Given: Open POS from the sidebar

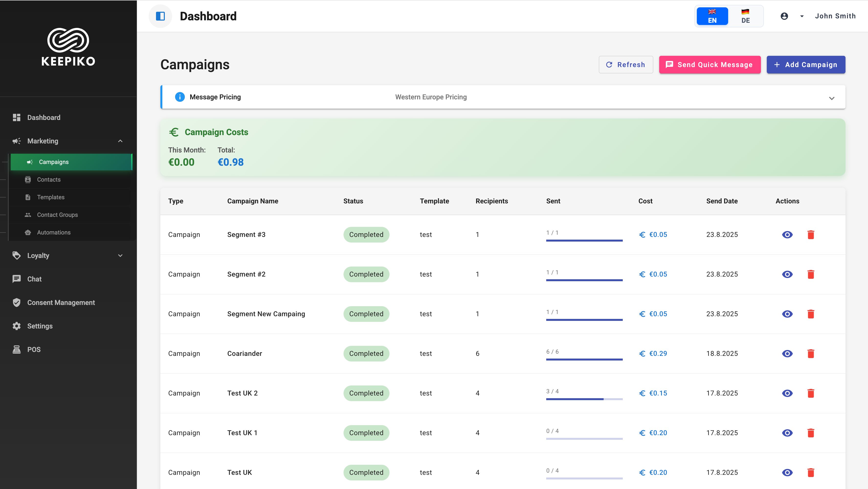Looking at the screenshot, I should pos(34,349).
